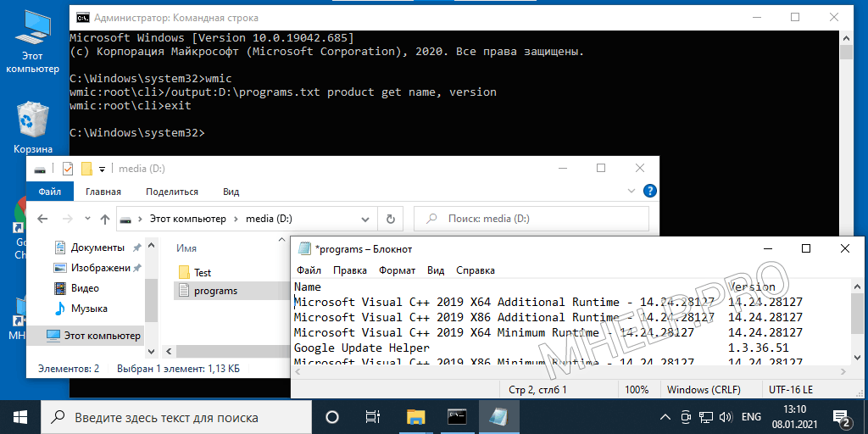Click the taskbar search box
Image resolution: width=868 pixels, height=434 pixels.
(x=178, y=417)
